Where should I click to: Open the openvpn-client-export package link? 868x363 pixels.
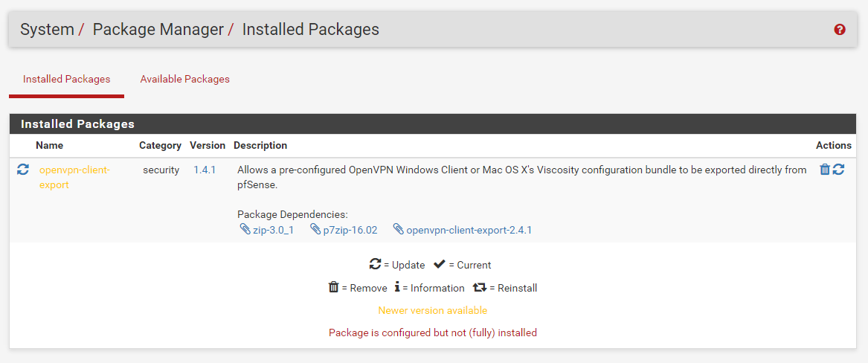[x=74, y=177]
